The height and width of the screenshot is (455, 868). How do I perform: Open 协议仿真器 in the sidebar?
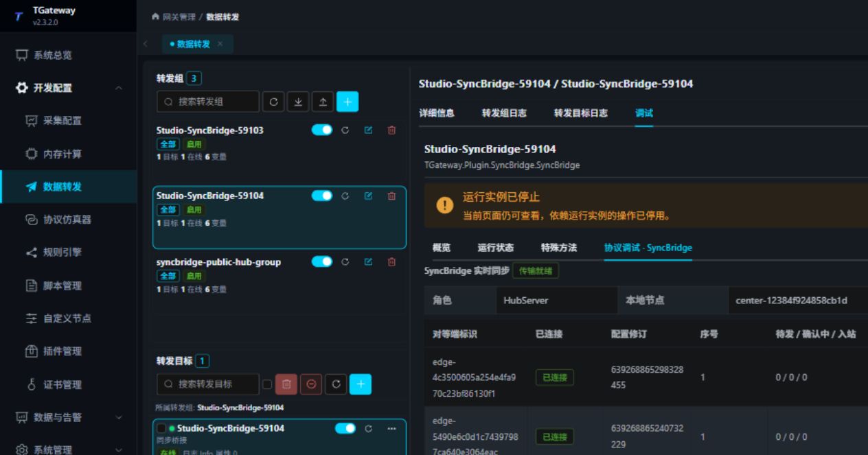(69, 220)
